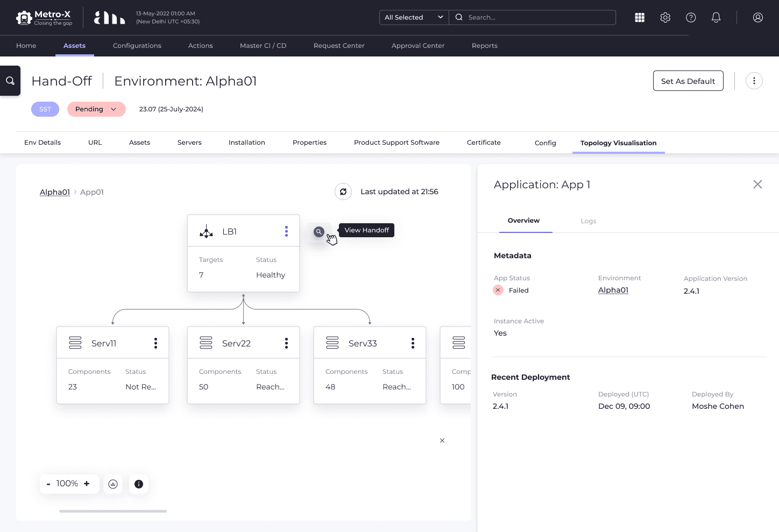Click the horizontal scrollbar under topology
This screenshot has height=532, width=779.
[x=113, y=511]
